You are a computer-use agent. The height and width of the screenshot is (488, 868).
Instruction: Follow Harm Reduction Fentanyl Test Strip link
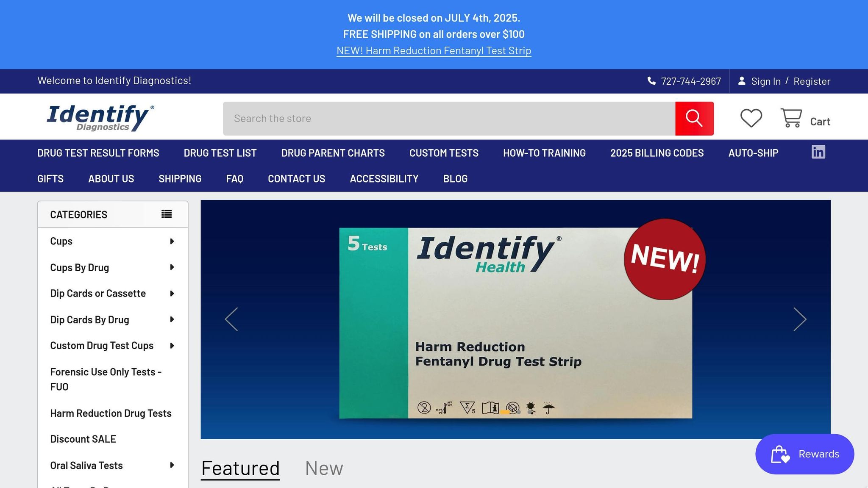click(434, 51)
